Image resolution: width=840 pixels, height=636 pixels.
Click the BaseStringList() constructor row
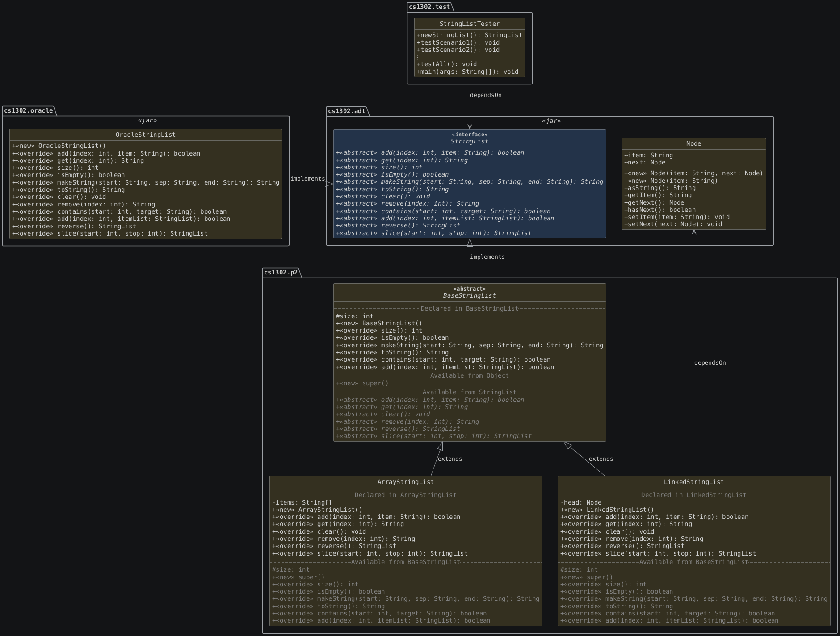pos(379,324)
